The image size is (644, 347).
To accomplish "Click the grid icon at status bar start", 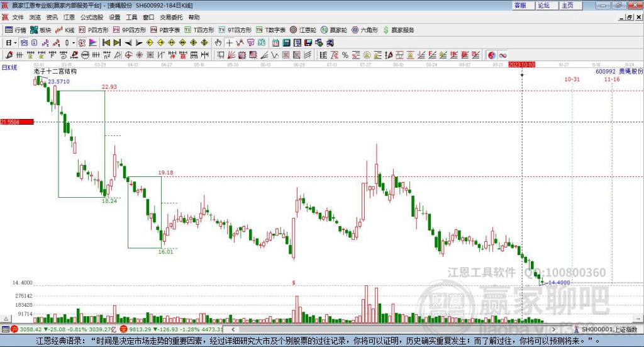I will pyautogui.click(x=5, y=329).
